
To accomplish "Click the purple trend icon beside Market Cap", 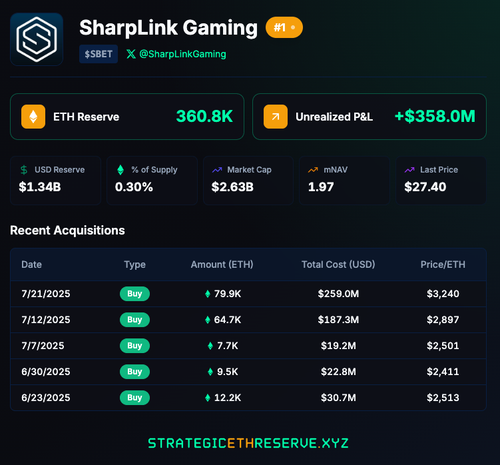I will (x=217, y=170).
